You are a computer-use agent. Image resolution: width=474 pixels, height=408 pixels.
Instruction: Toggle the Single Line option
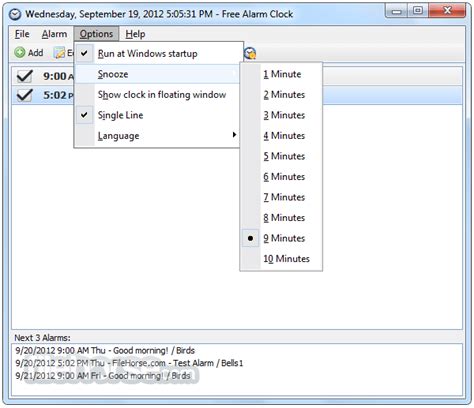157,115
